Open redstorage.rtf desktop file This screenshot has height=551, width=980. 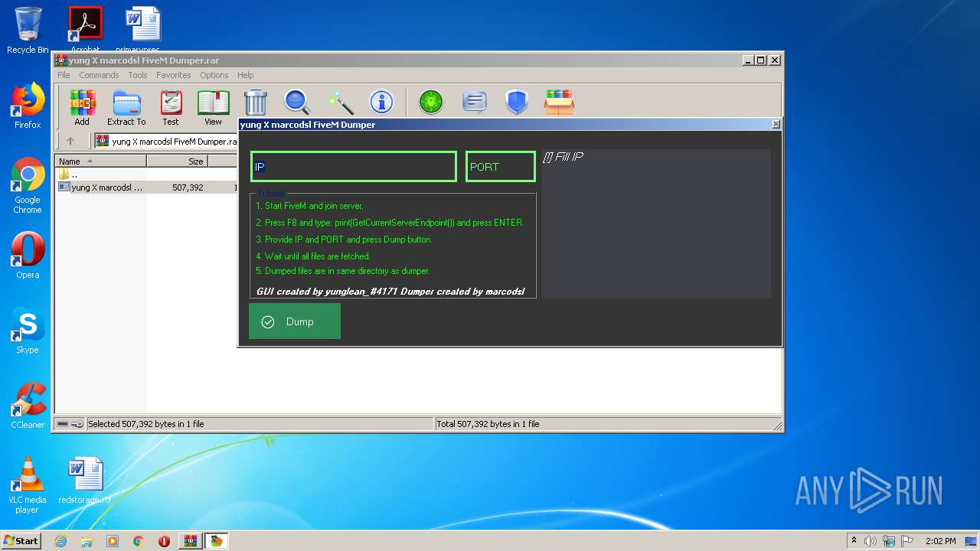click(x=85, y=481)
